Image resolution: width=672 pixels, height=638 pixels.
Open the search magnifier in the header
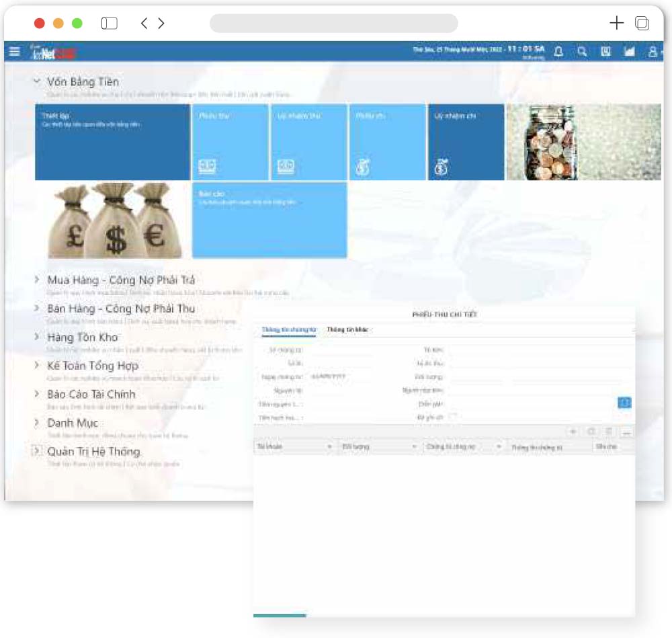tap(581, 52)
